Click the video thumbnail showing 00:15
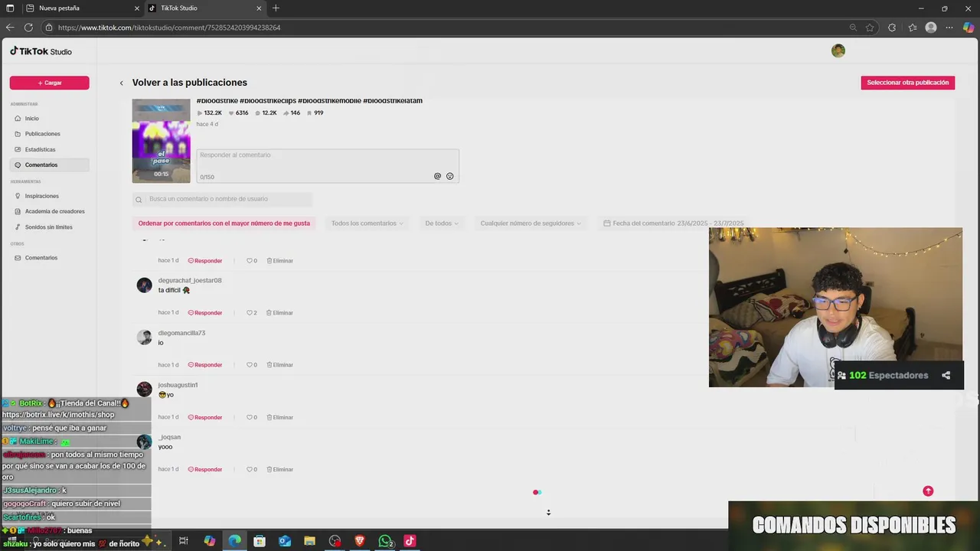Image resolution: width=980 pixels, height=551 pixels. pyautogui.click(x=161, y=141)
